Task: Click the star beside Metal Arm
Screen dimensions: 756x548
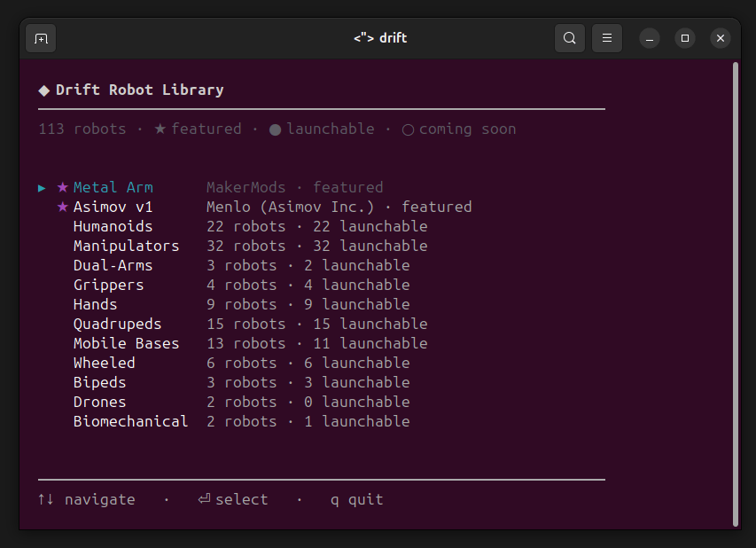Action: click(63, 187)
